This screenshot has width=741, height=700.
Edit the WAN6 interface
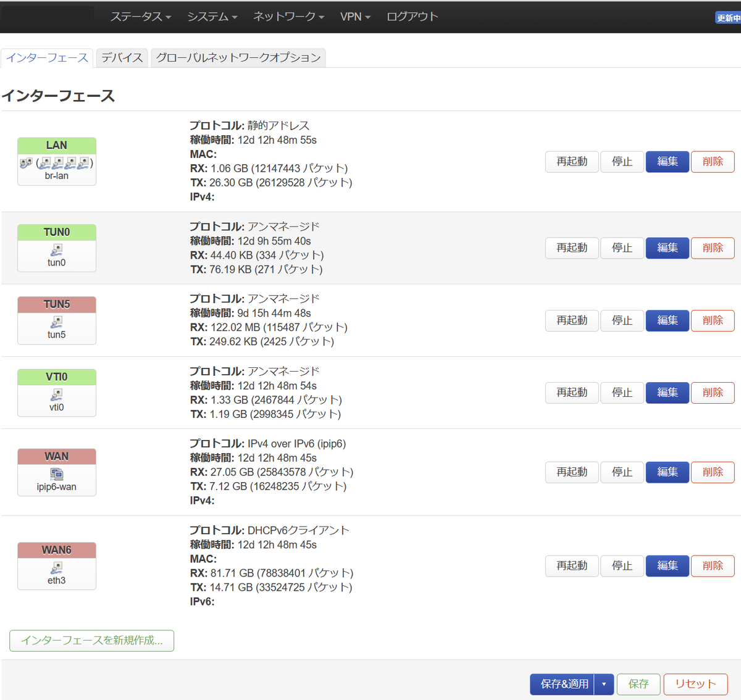[x=668, y=566]
